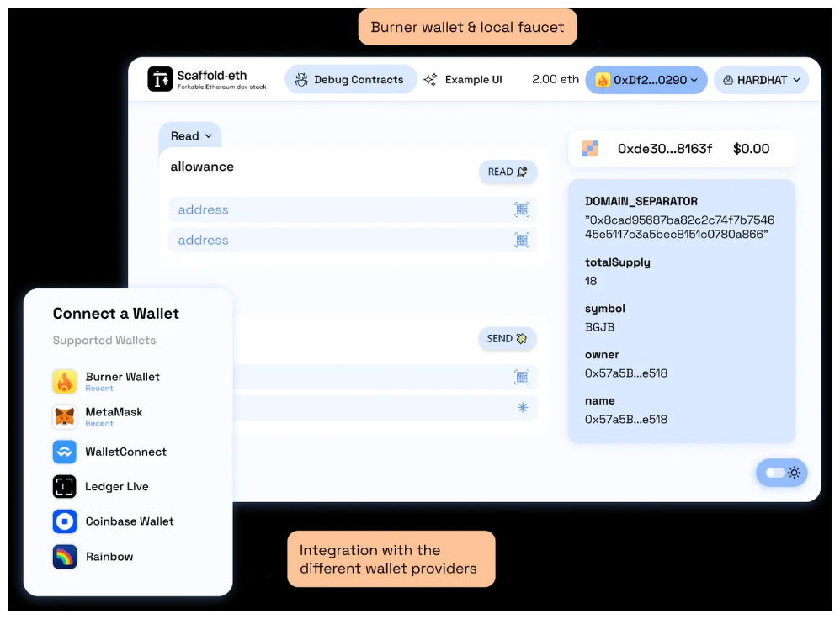Viewport: 840px width, 619px height.
Task: Open the 0xDf2...0290 account dropdown
Action: tap(646, 80)
